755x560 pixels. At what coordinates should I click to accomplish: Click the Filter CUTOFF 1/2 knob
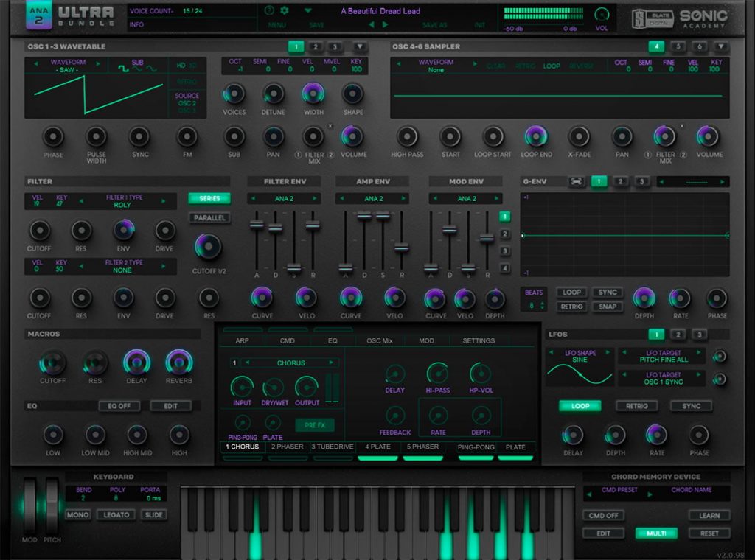pos(208,247)
